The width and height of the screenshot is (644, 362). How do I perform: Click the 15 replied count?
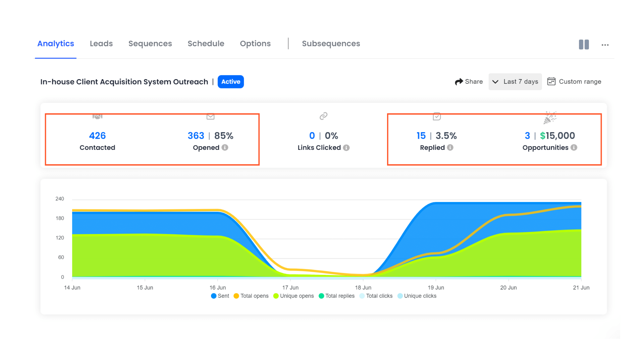(x=421, y=136)
